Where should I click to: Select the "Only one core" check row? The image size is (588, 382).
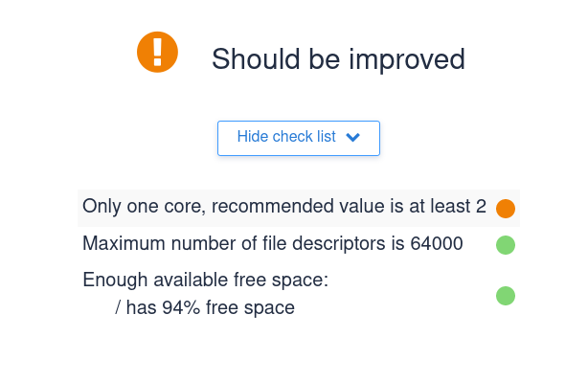point(299,208)
